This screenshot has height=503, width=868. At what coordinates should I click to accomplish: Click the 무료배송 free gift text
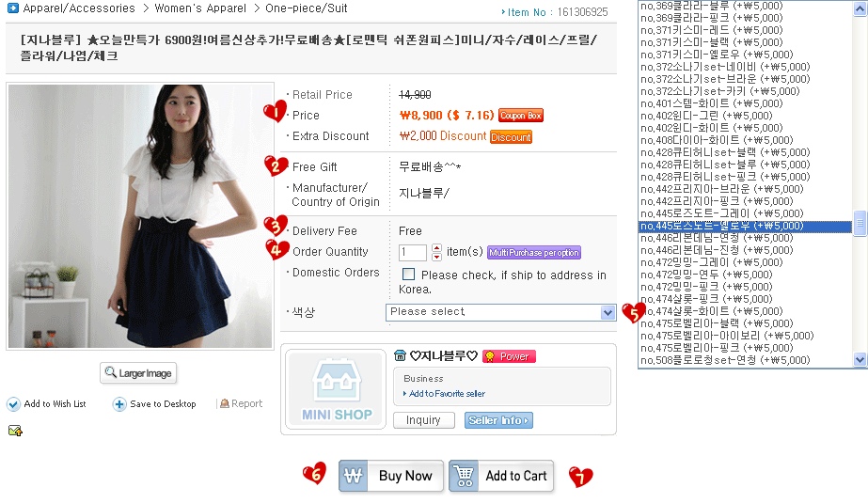pyautogui.click(x=430, y=166)
